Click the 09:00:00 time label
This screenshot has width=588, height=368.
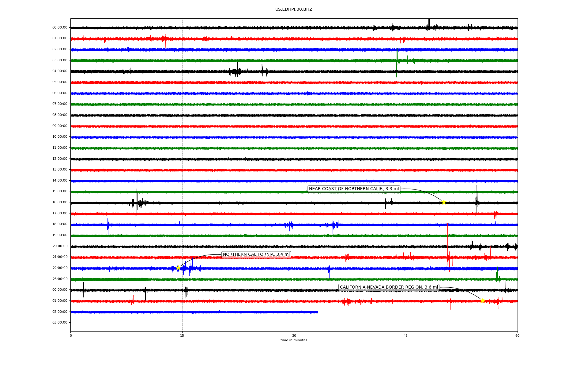tap(60, 126)
